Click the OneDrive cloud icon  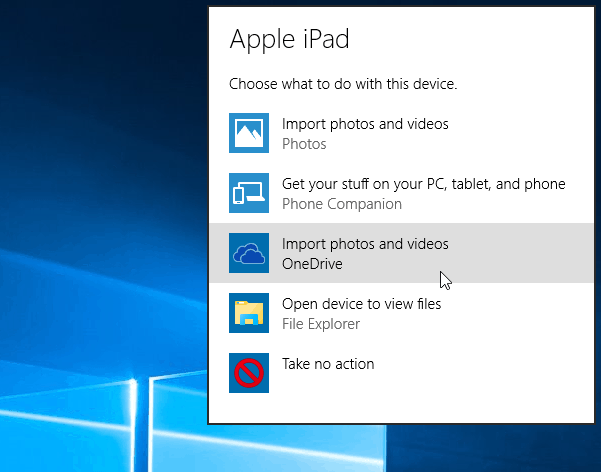click(x=249, y=253)
